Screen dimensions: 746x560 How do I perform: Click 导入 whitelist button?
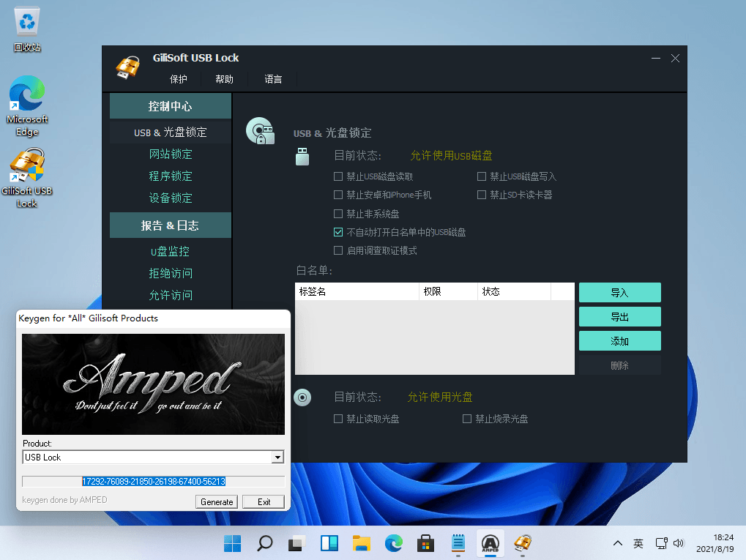click(619, 293)
